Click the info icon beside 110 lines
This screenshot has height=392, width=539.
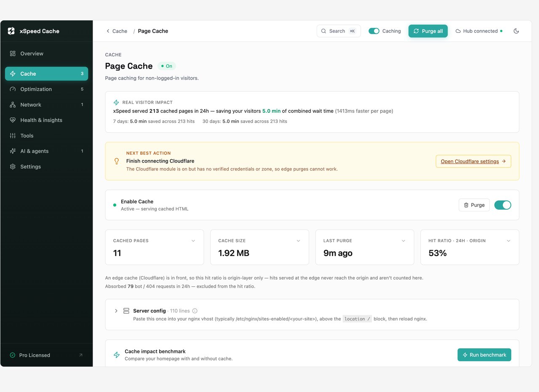[x=195, y=311]
